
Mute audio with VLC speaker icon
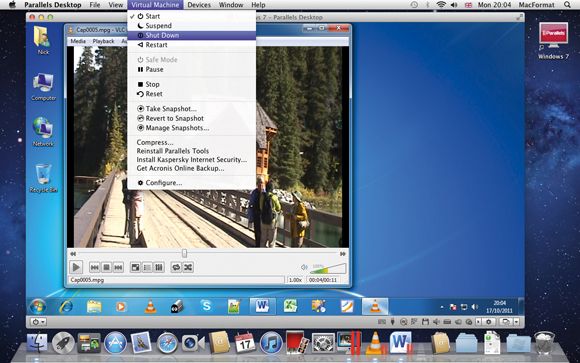click(x=304, y=267)
